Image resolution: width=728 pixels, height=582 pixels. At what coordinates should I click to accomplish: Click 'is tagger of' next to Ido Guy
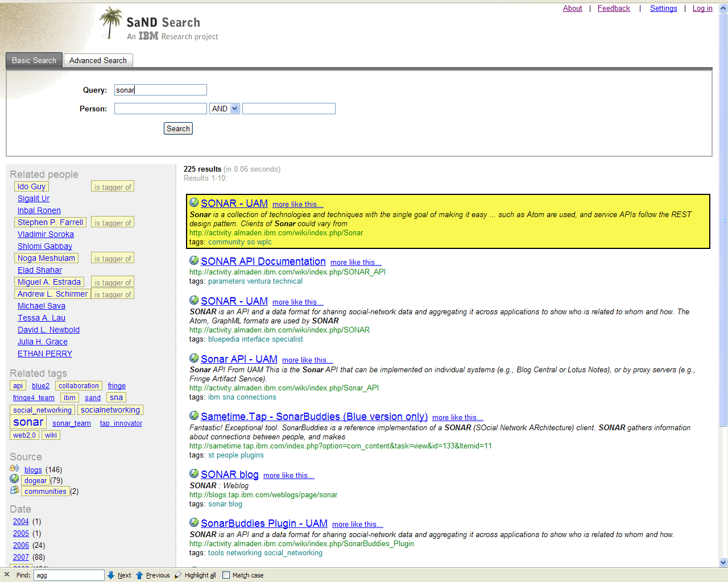tap(113, 187)
